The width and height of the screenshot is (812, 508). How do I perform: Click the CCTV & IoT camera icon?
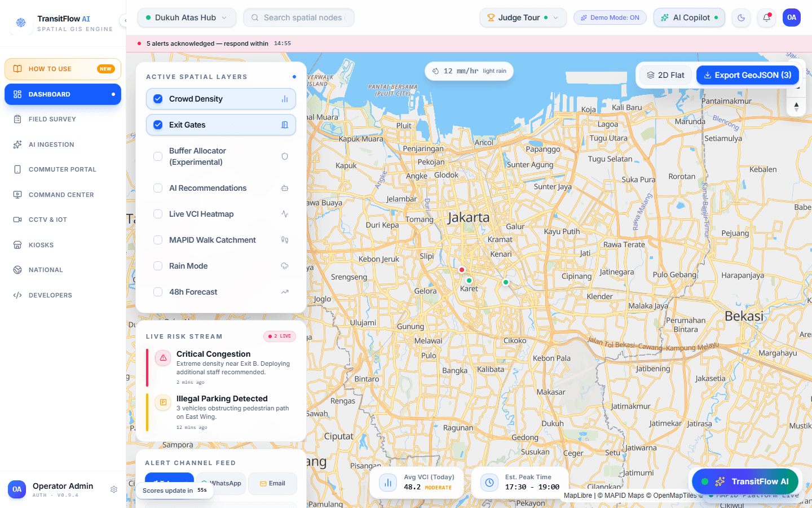click(x=17, y=220)
